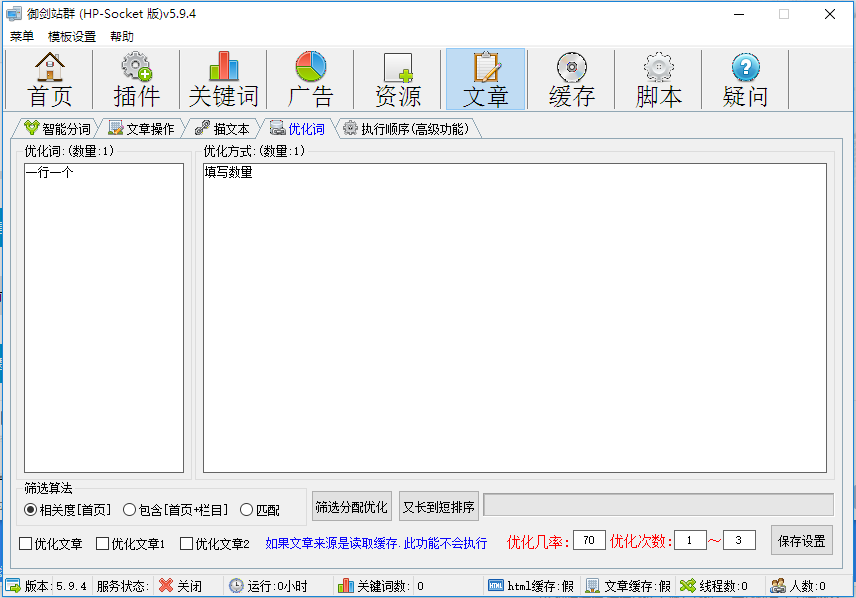
Task: Click the 线程数 status icon
Action: pyautogui.click(x=688, y=585)
